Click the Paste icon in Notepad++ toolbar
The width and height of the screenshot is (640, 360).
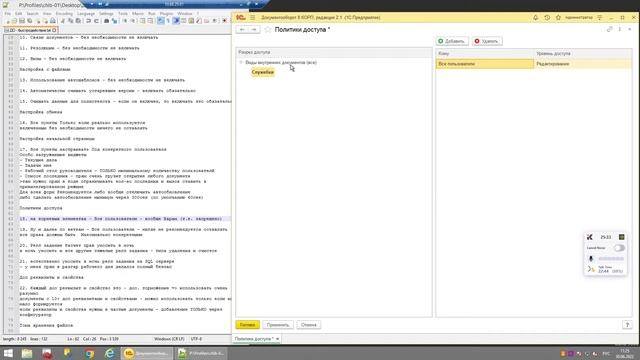pos(78,21)
